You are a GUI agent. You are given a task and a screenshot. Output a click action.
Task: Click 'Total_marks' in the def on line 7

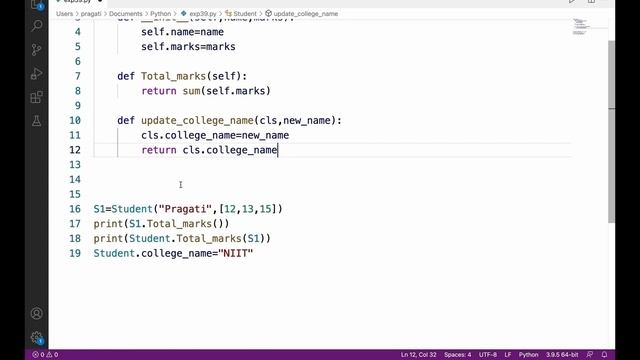pos(173,76)
